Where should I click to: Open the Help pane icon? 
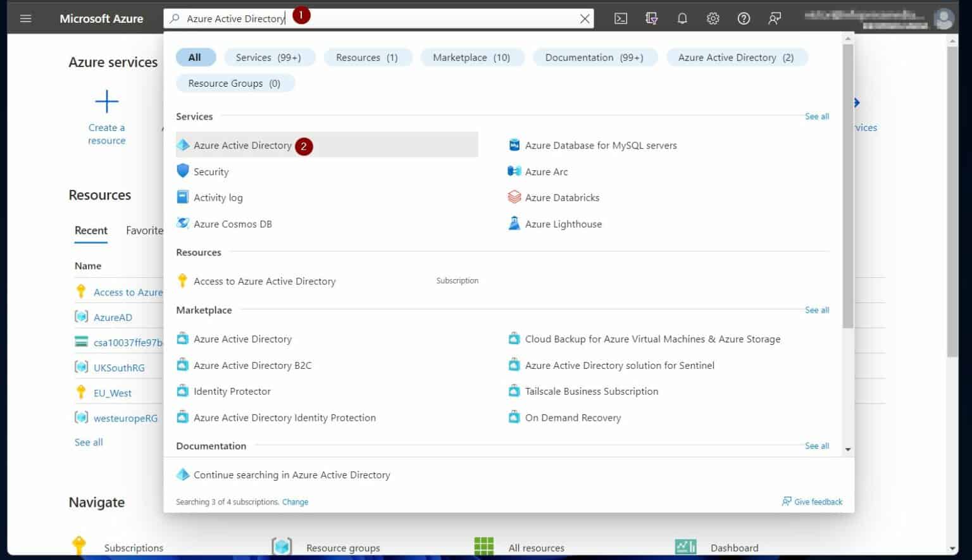pos(744,18)
